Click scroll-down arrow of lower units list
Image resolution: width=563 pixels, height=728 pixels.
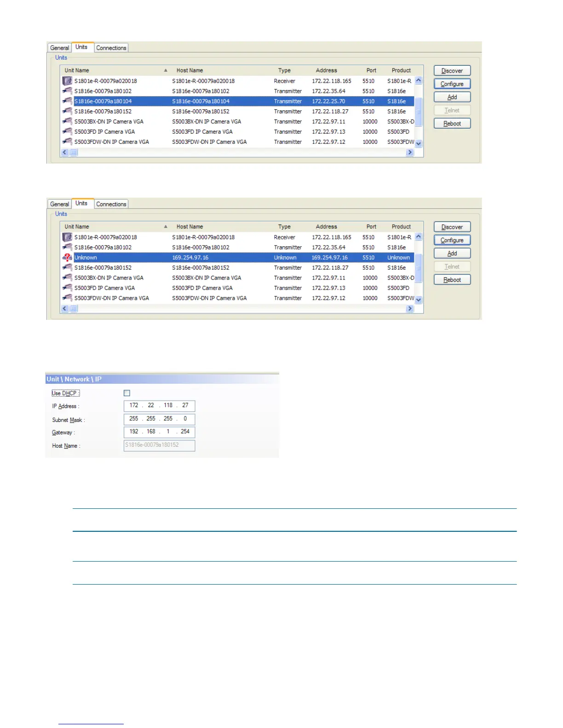(x=419, y=300)
